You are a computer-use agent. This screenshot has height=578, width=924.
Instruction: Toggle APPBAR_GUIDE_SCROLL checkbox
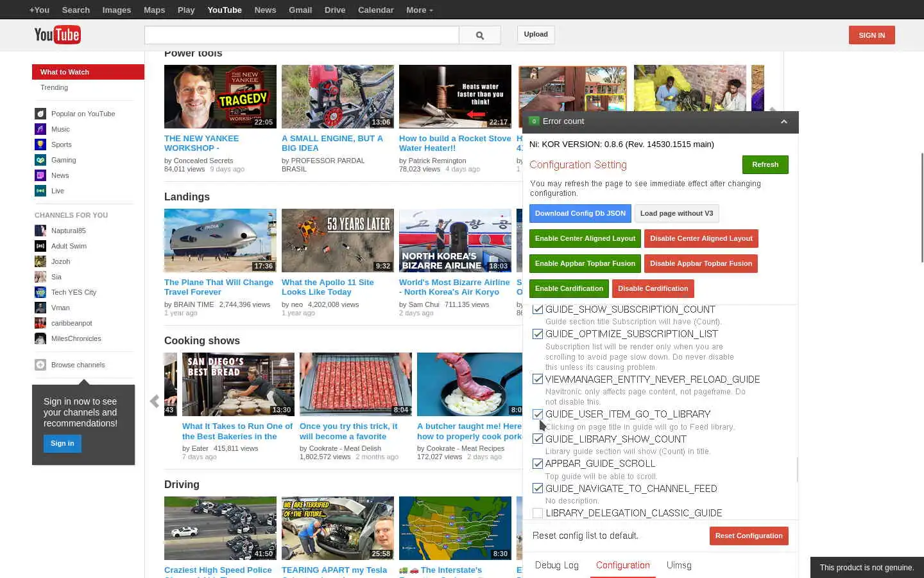click(x=538, y=464)
